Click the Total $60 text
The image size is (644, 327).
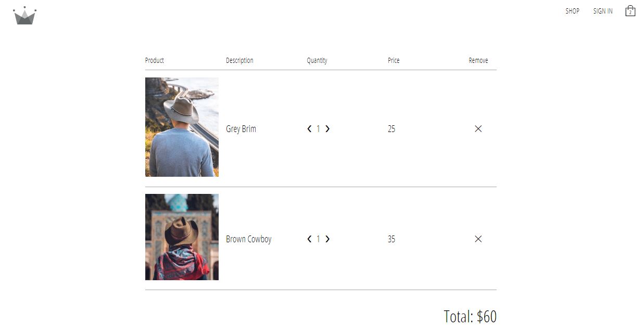[x=470, y=316]
